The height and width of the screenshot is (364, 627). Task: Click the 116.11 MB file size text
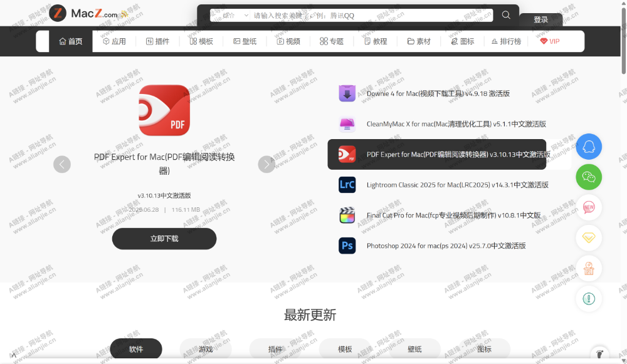click(186, 209)
